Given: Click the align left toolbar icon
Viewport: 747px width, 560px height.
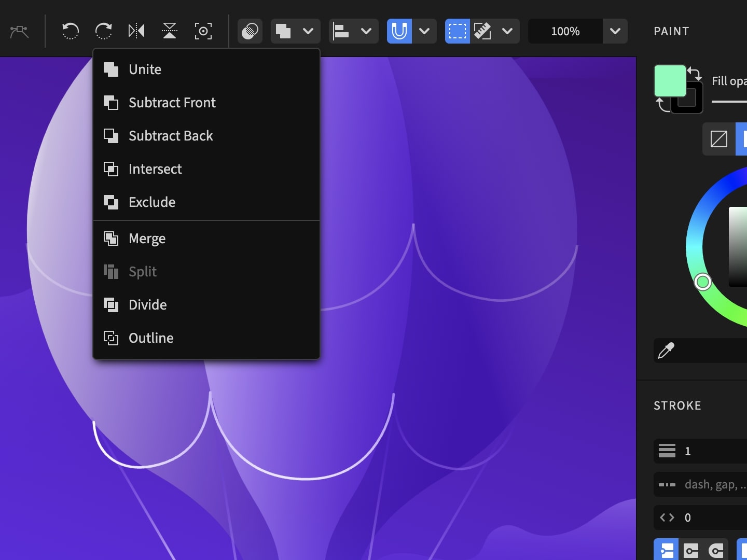Looking at the screenshot, I should point(341,31).
